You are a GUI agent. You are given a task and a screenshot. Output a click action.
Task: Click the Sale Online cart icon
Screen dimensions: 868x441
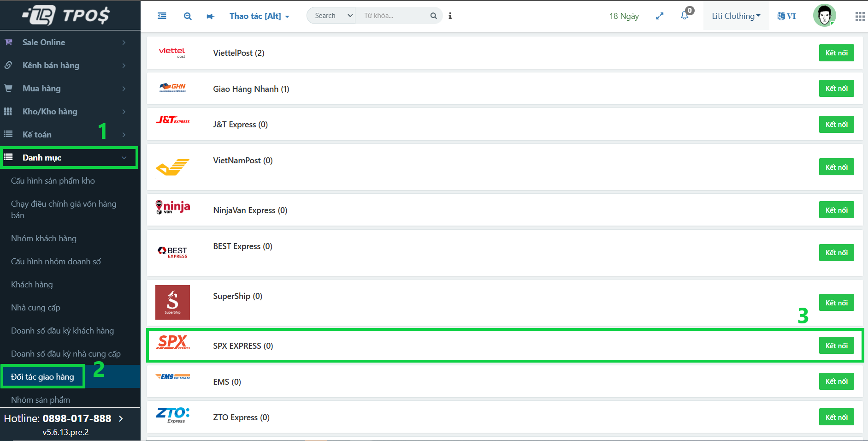(x=8, y=42)
